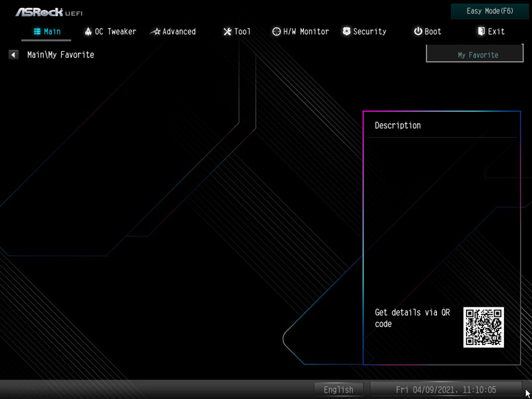This screenshot has height=399, width=532.
Task: Go to the Exit tab
Action: point(491,32)
